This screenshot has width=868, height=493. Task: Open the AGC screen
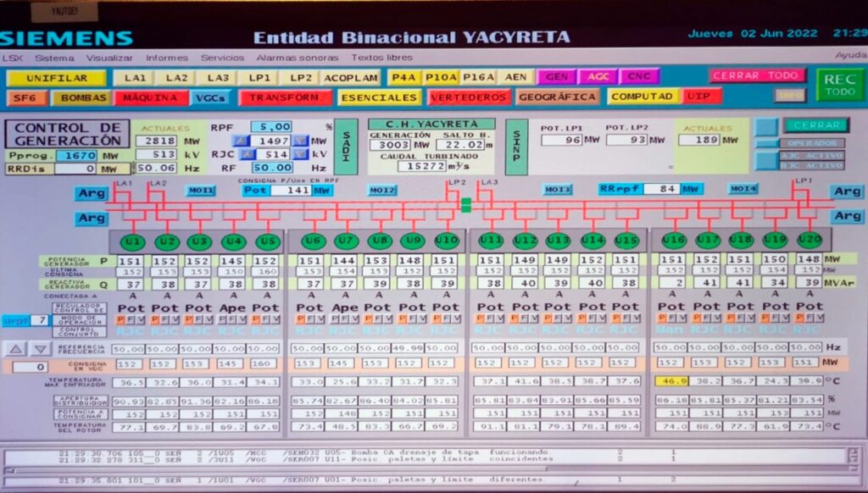(598, 76)
